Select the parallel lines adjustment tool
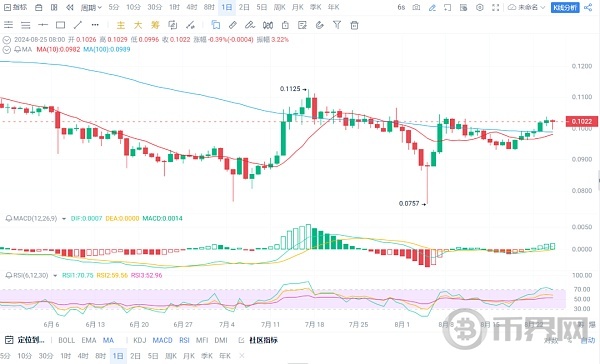The image size is (600, 364). 8,25
